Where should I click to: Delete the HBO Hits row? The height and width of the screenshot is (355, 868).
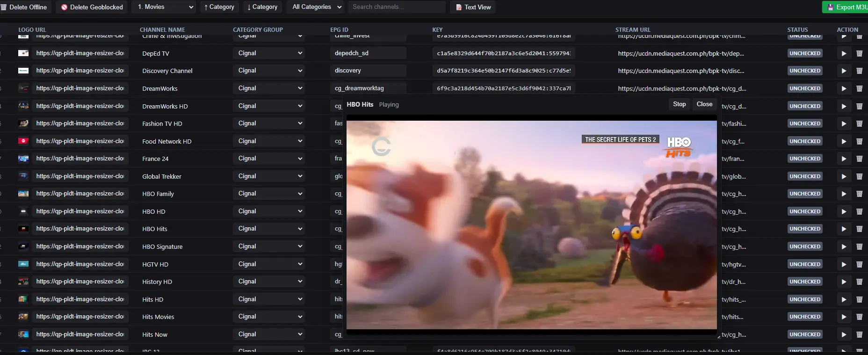pyautogui.click(x=859, y=229)
